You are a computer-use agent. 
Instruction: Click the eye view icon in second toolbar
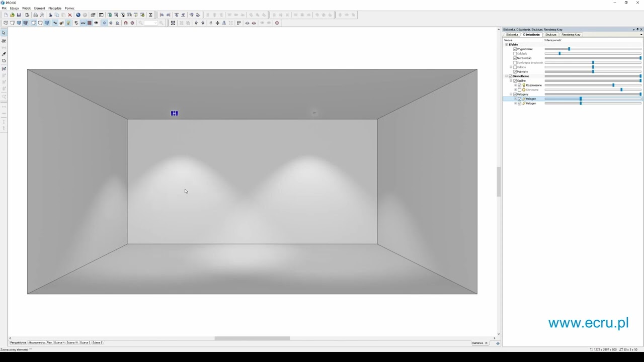tap(96, 23)
